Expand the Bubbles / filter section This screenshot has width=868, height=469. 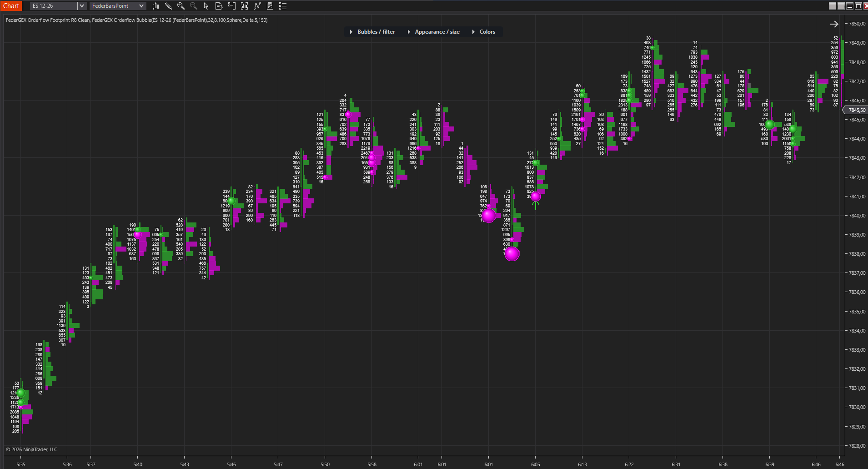(x=372, y=32)
